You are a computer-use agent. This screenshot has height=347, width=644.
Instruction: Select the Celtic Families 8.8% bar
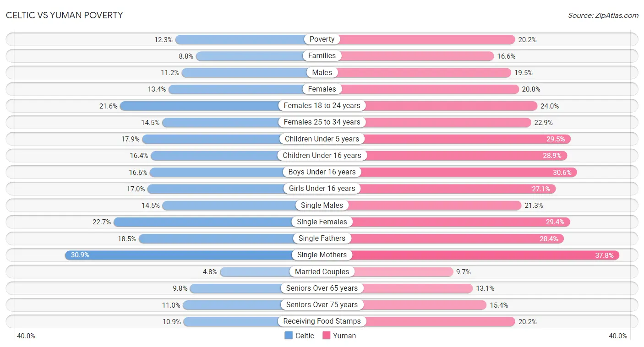[x=259, y=56]
